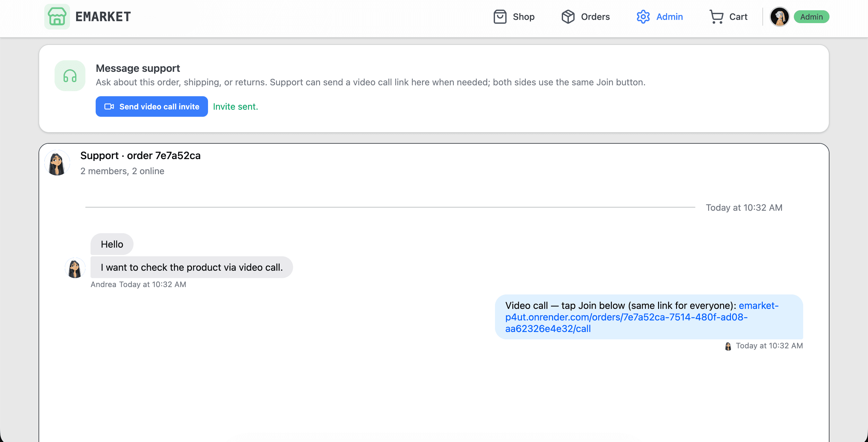Open the shopping Cart icon

point(716,16)
